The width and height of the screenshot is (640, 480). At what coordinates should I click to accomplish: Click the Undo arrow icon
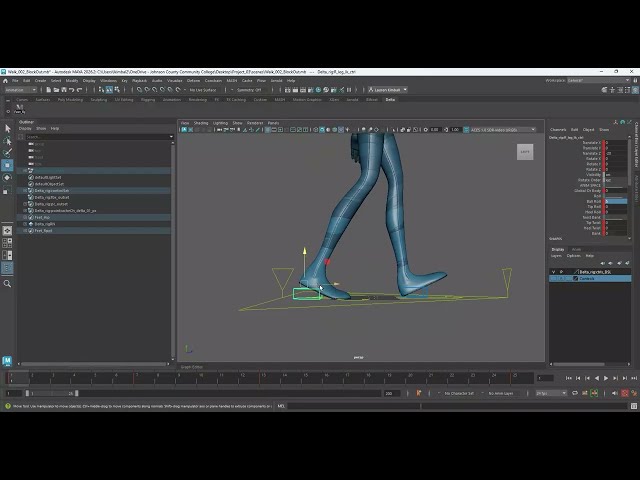(x=72, y=90)
